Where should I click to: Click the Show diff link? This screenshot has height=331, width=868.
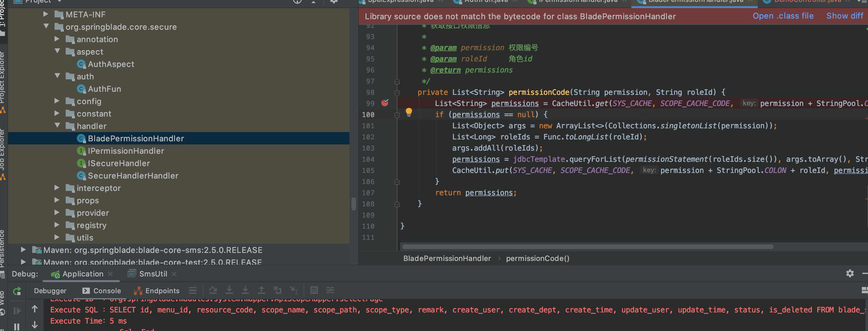tap(845, 16)
